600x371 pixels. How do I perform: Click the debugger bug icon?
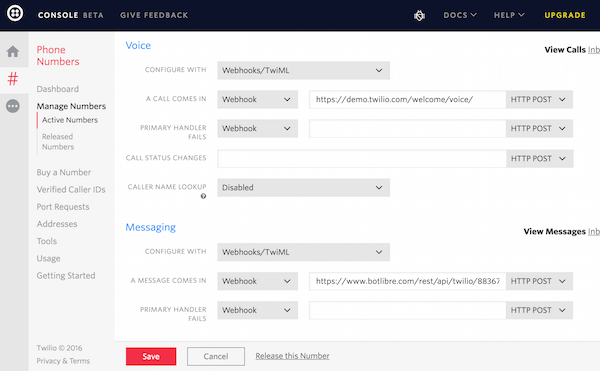[x=419, y=15]
